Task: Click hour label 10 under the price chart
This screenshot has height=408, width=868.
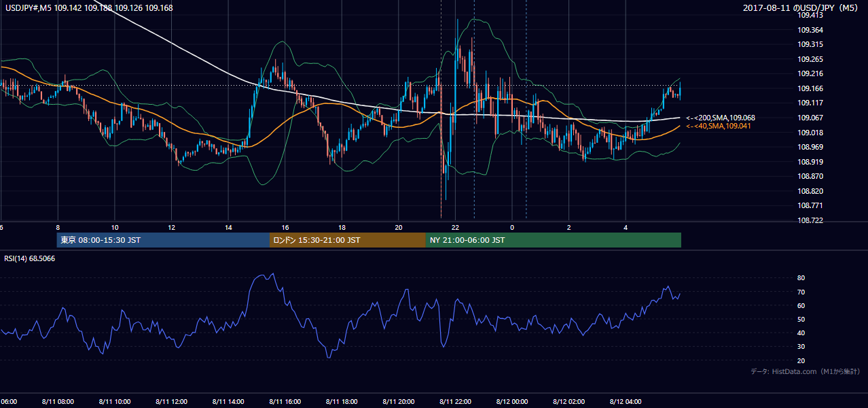Action: coord(115,228)
